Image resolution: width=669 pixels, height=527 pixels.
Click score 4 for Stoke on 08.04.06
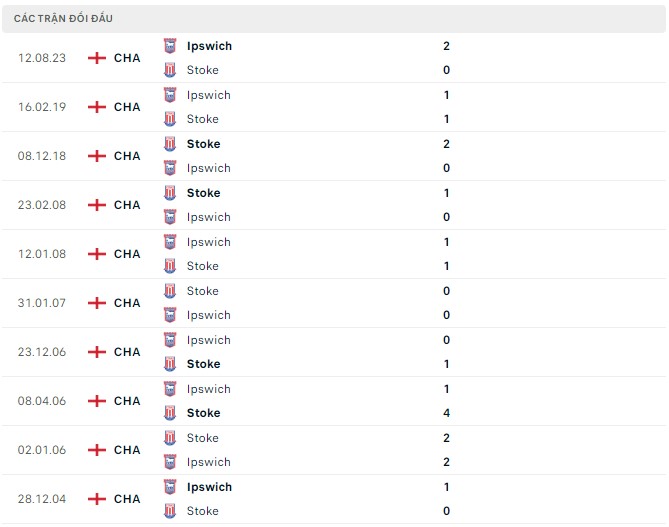click(446, 413)
